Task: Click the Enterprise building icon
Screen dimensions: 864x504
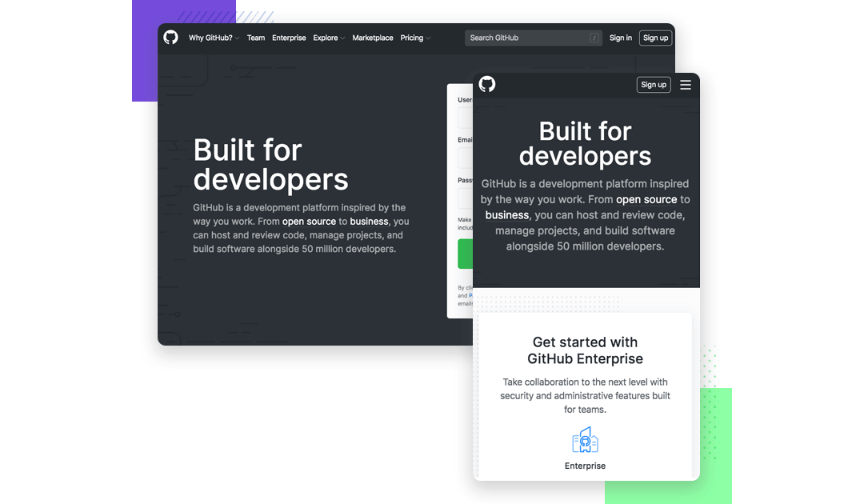Action: point(585,439)
